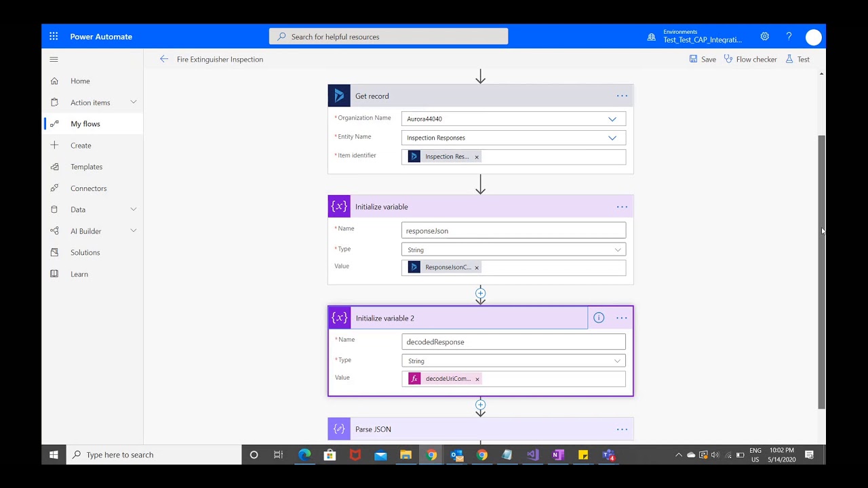The width and height of the screenshot is (868, 488).
Task: Click the Power Automate title link
Action: (101, 37)
